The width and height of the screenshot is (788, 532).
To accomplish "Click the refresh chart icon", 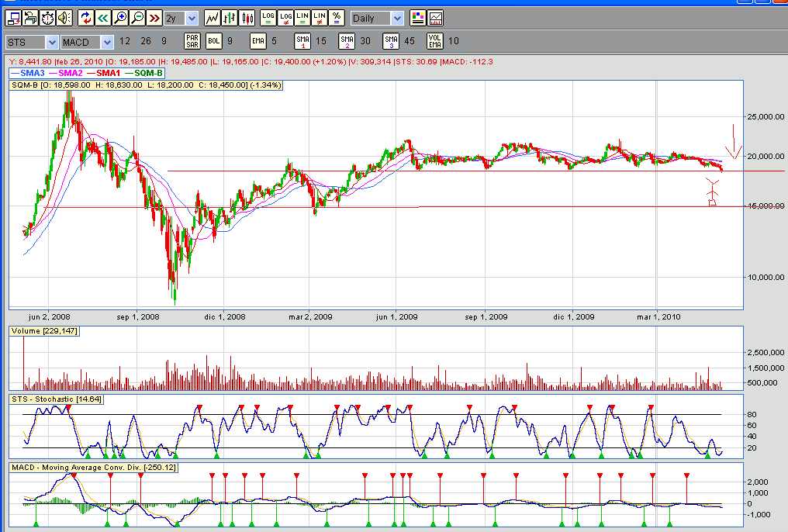I will pos(85,17).
